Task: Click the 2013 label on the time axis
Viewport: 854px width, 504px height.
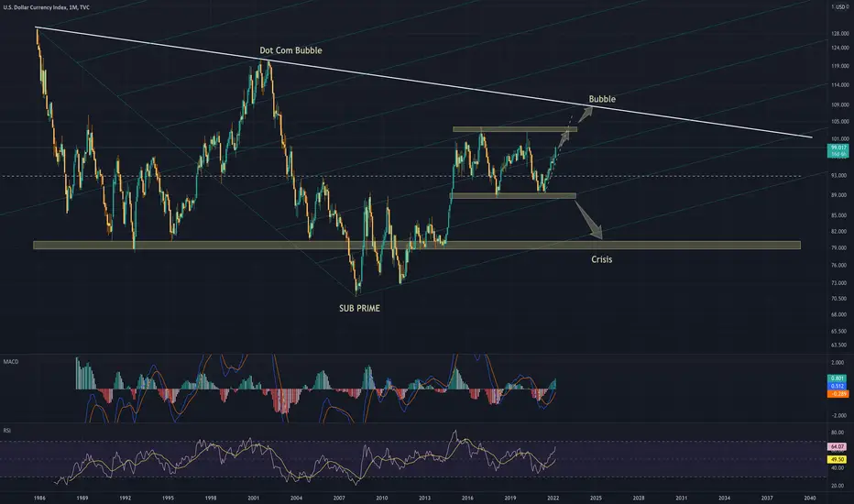Action: [425, 498]
